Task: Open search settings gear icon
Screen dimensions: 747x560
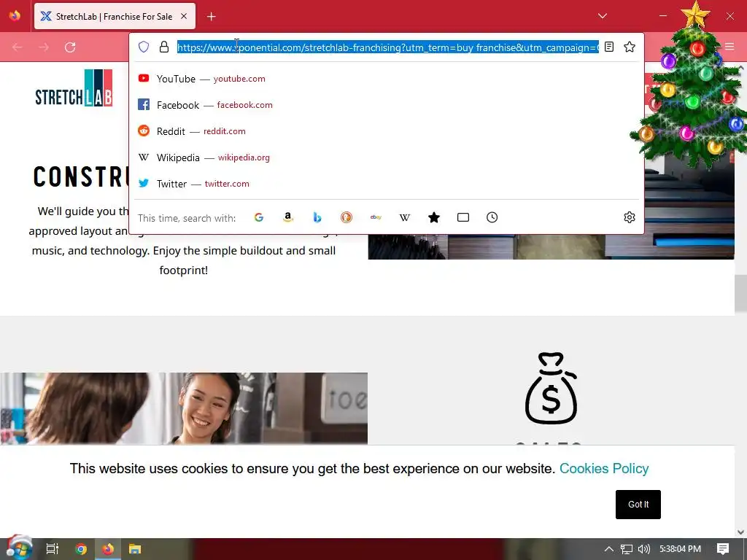Action: 630,217
